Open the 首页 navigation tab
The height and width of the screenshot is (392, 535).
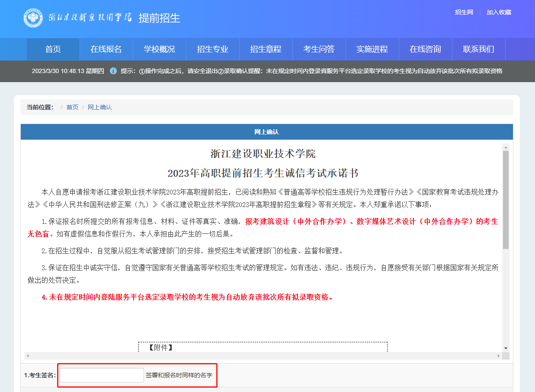pyautogui.click(x=53, y=49)
